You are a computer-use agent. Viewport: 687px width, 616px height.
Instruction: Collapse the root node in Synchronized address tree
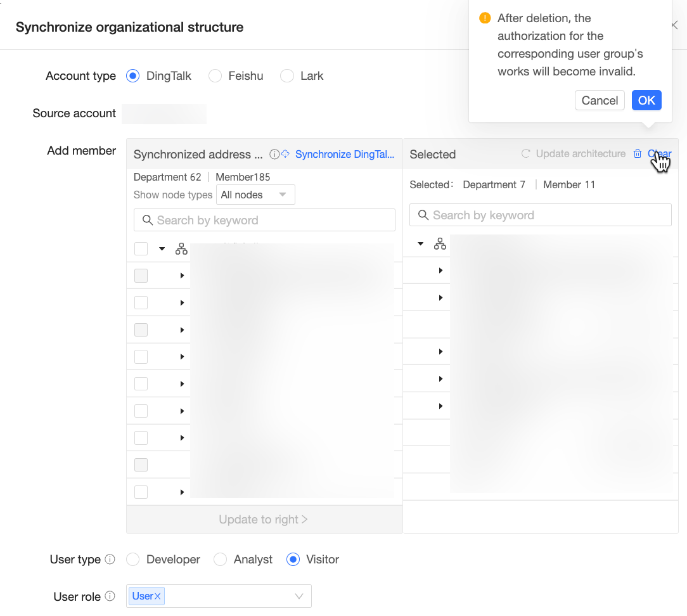162,249
